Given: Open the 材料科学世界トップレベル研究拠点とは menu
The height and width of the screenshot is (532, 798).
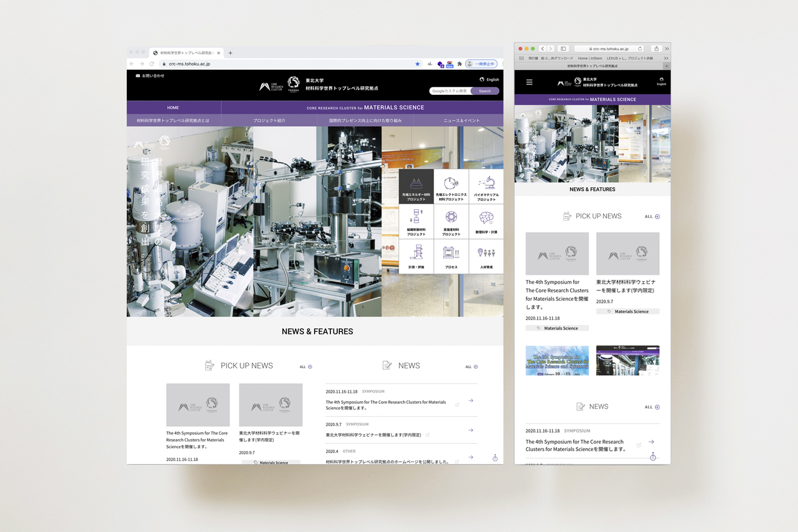Looking at the screenshot, I should (173, 121).
